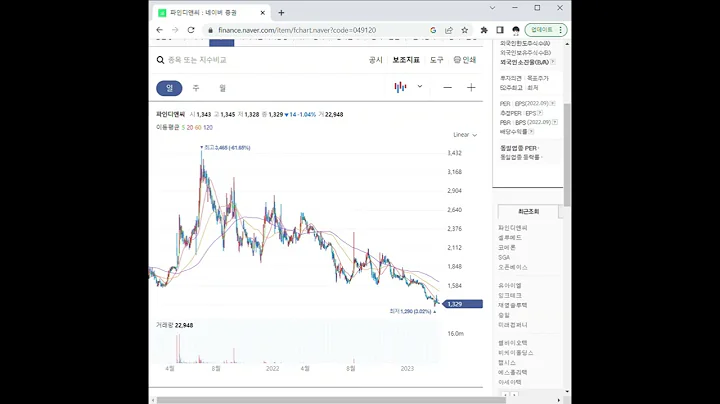Click help icon next to 추정PER EPS
The width and height of the screenshot is (720, 404).
tap(540, 113)
